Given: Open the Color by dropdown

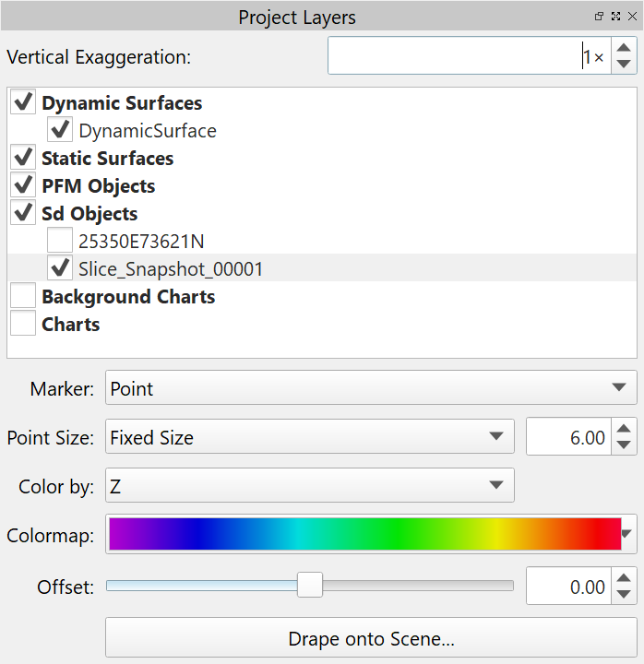Looking at the screenshot, I should tap(310, 485).
